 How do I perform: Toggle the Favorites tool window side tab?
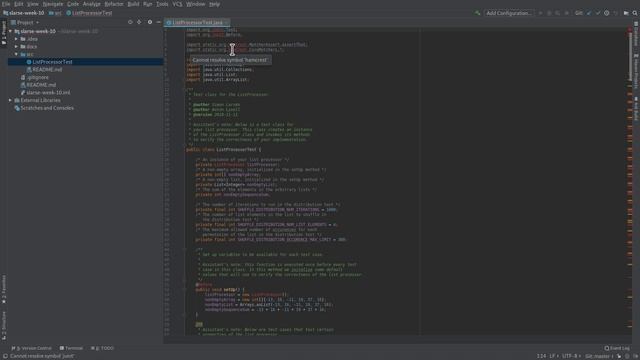pos(4,290)
